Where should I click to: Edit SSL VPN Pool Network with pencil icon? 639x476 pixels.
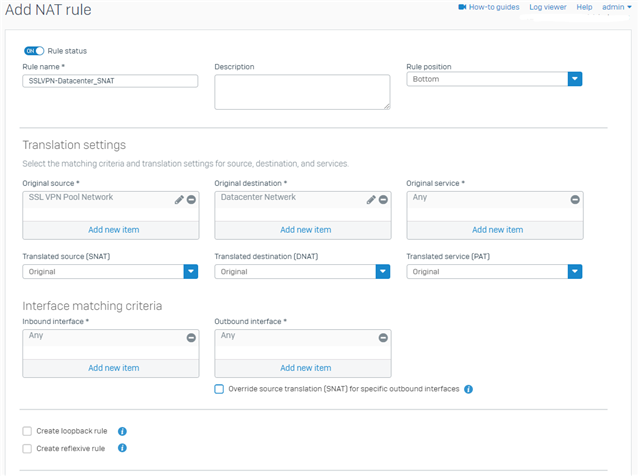pos(179,200)
